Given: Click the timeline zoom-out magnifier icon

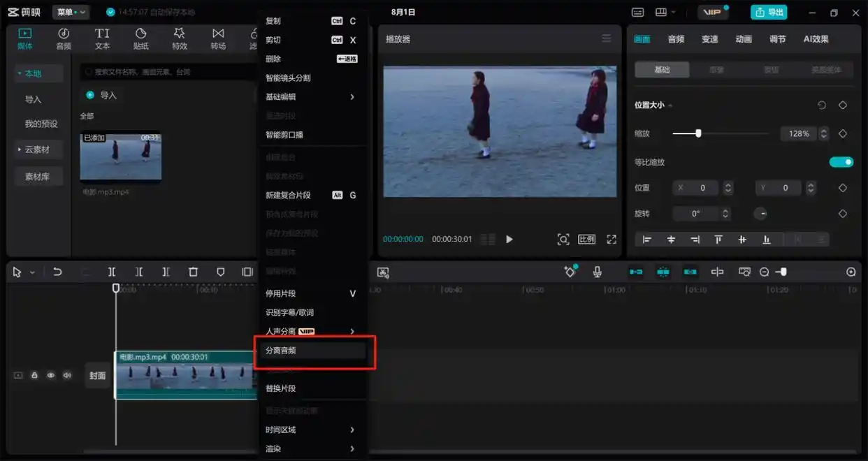Looking at the screenshot, I should click(764, 272).
